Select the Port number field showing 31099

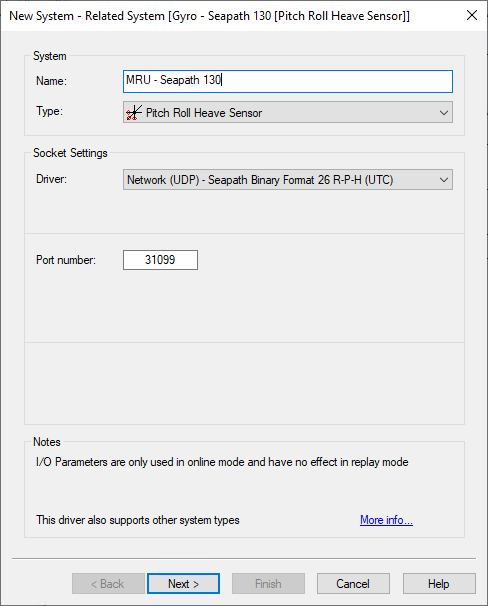click(160, 260)
